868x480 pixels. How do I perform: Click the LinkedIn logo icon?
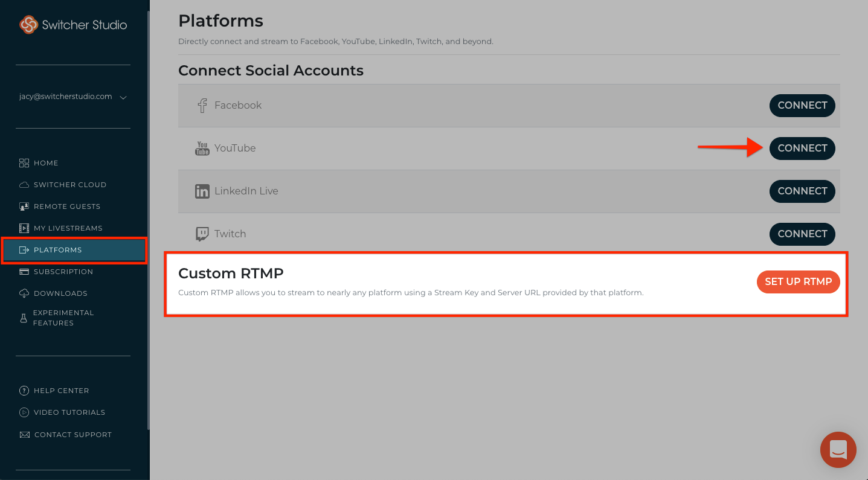202,191
